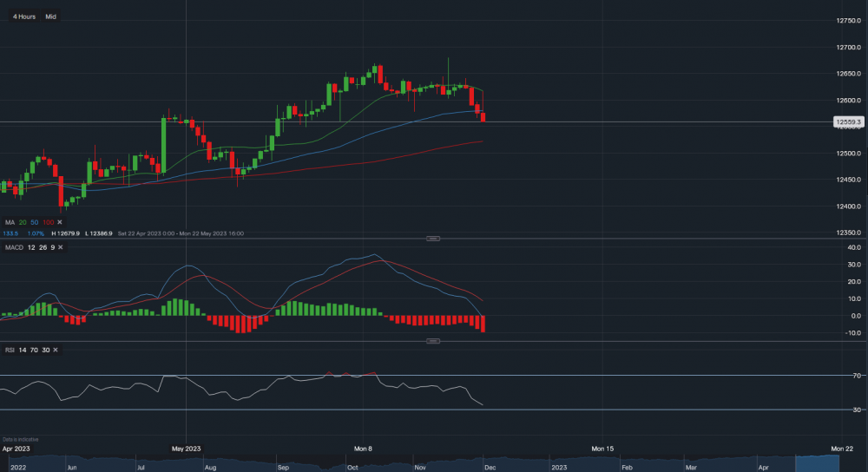This screenshot has height=472, width=868.
Task: Select the MA 50 period blue value
Action: [x=34, y=223]
